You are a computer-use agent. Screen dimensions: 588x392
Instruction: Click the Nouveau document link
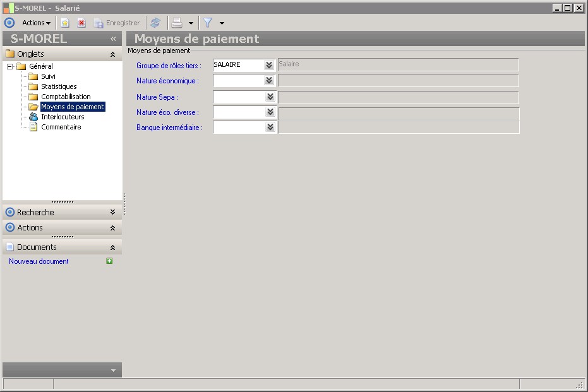tap(39, 261)
